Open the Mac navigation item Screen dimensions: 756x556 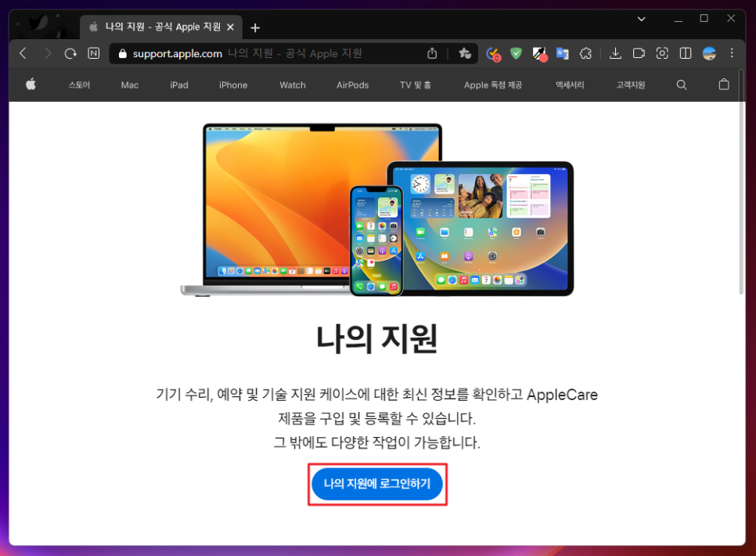click(130, 85)
